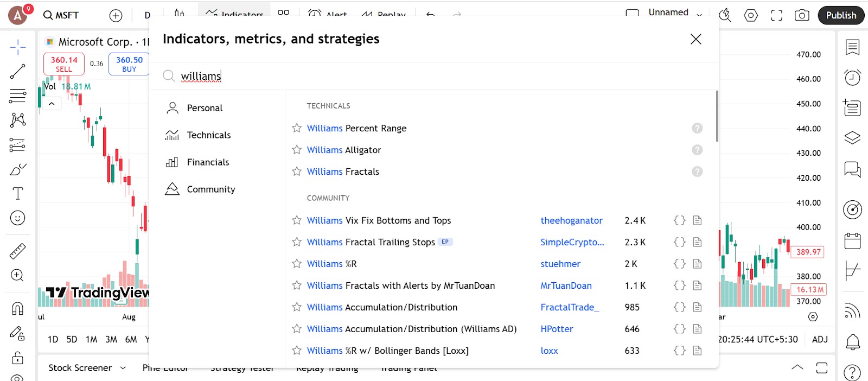Click the 360.50 BUY button
The height and width of the screenshot is (381, 868).
pos(129,64)
